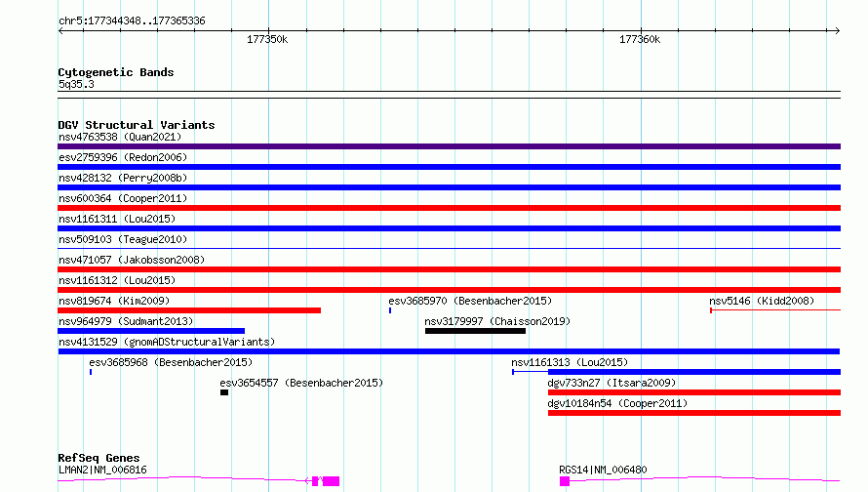This screenshot has height=492, width=868.
Task: Select the esv2759396 (Redon2006) blue bar
Action: [449, 167]
